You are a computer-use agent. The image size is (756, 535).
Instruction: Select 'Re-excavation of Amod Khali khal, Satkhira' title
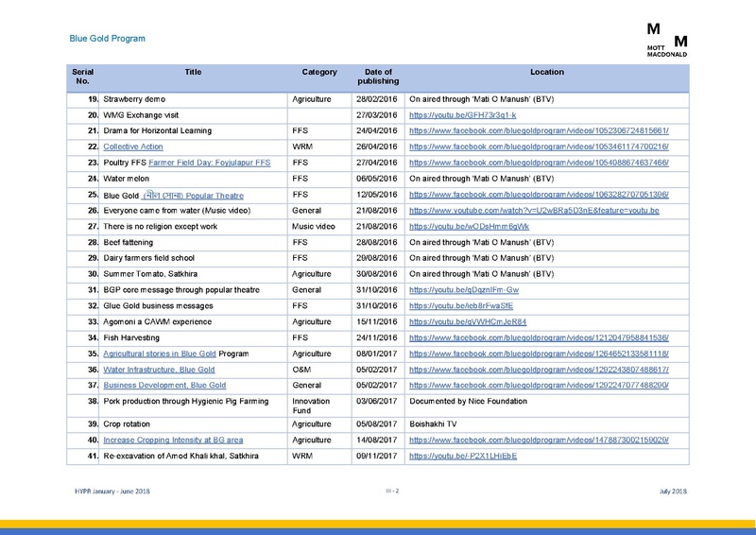[180, 456]
